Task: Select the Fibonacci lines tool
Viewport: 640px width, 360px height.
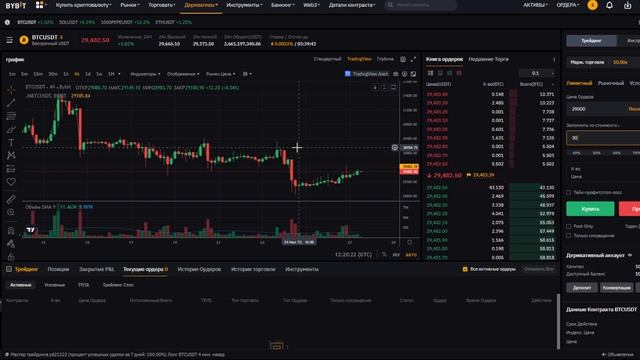Action: point(11,116)
